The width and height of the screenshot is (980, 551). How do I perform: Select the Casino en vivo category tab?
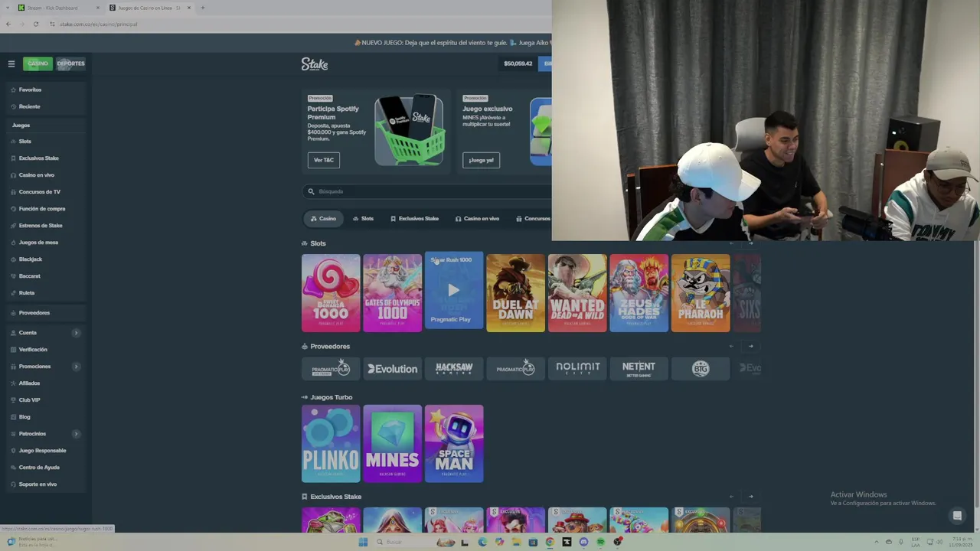(x=477, y=219)
